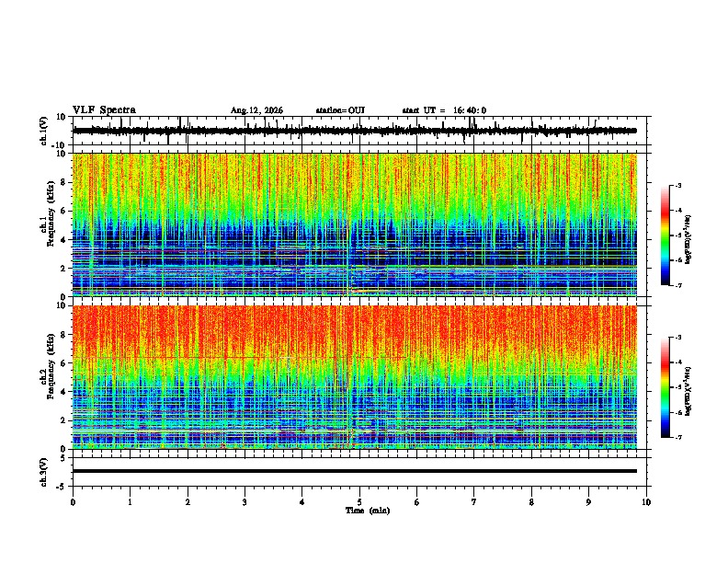Click the "8" kHz tick on ch.2 spectrogram axis
728x563 pixels.
(x=63, y=335)
